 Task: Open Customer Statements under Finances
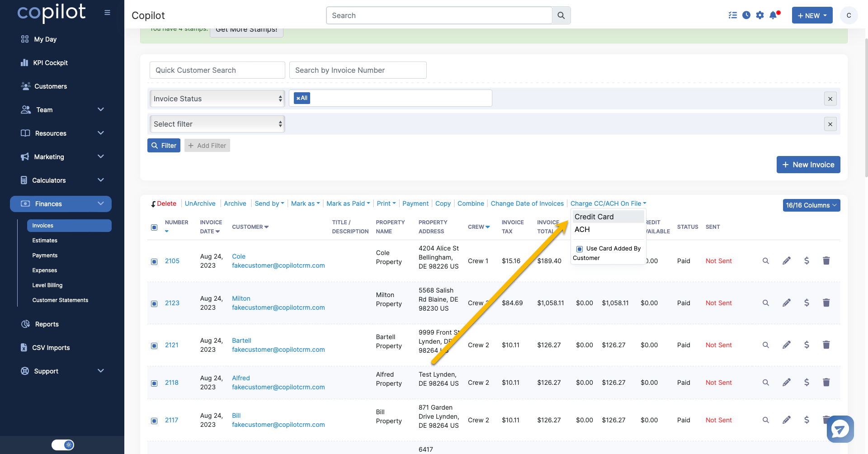click(60, 300)
